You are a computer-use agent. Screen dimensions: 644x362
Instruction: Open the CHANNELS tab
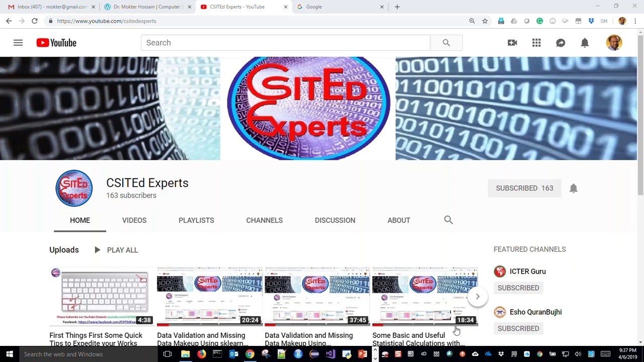pyautogui.click(x=264, y=220)
